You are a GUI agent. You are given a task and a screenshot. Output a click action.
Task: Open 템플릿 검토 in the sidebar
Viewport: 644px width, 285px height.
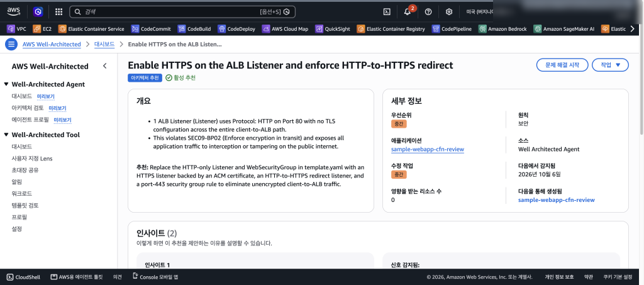(x=25, y=205)
